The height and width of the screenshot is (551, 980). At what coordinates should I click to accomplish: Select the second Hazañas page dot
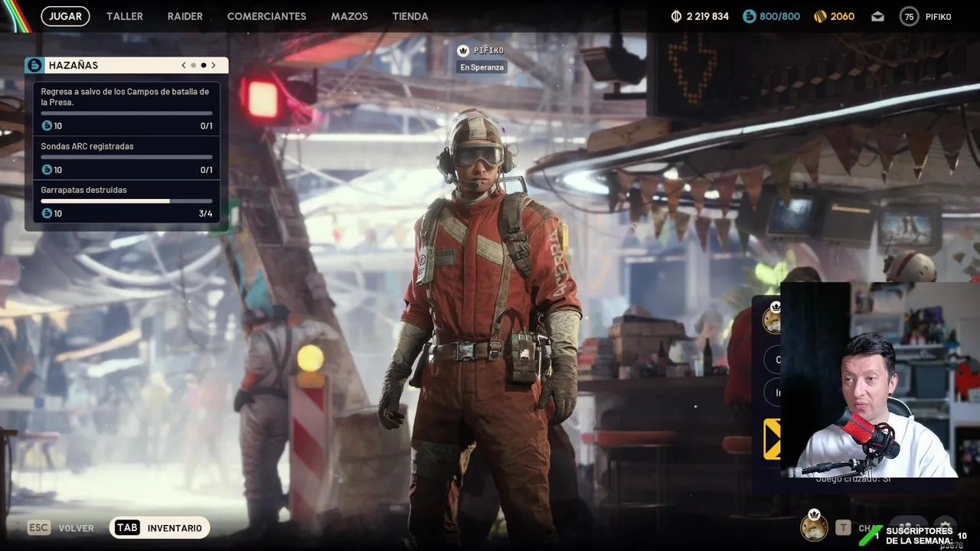point(204,65)
